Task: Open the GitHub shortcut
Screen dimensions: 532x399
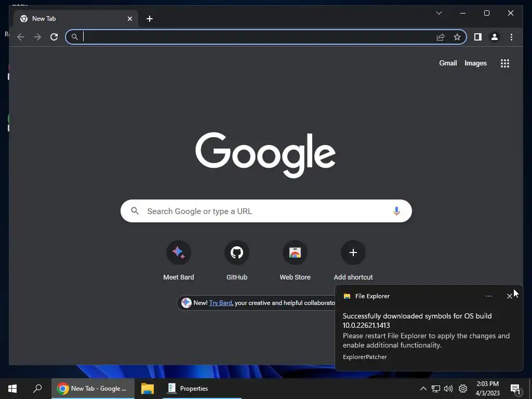Action: point(237,260)
